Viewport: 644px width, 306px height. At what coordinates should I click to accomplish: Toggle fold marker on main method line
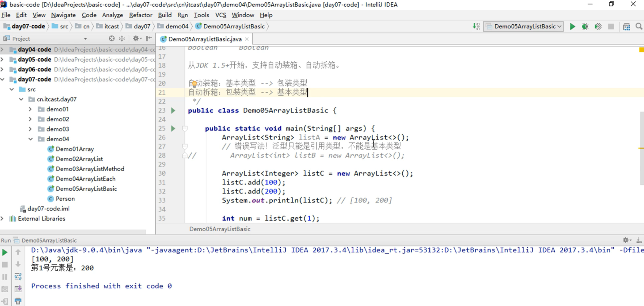[x=185, y=129]
